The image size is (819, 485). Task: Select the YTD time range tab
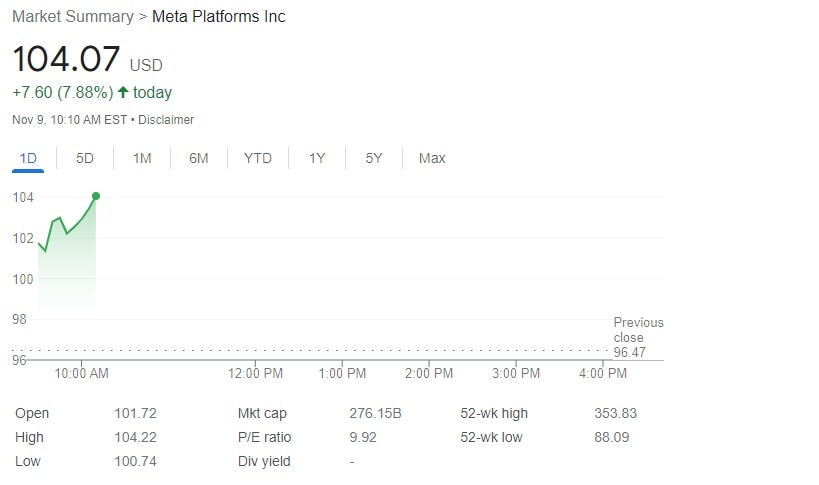pos(258,158)
